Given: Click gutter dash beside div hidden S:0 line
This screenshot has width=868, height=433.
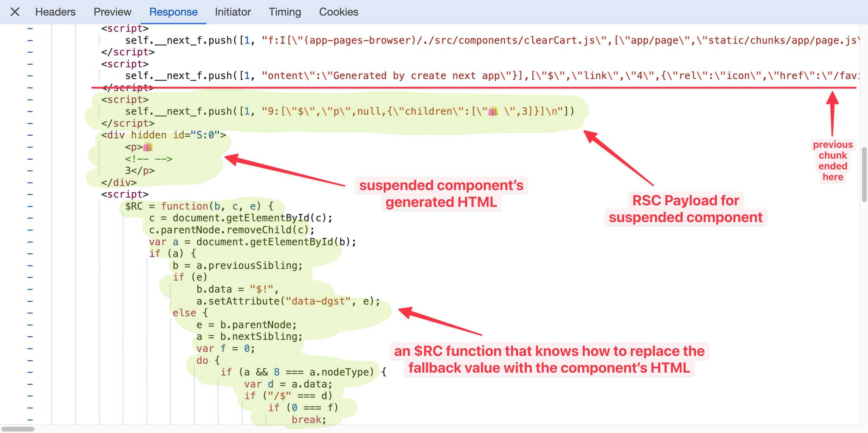Looking at the screenshot, I should click(x=30, y=135).
